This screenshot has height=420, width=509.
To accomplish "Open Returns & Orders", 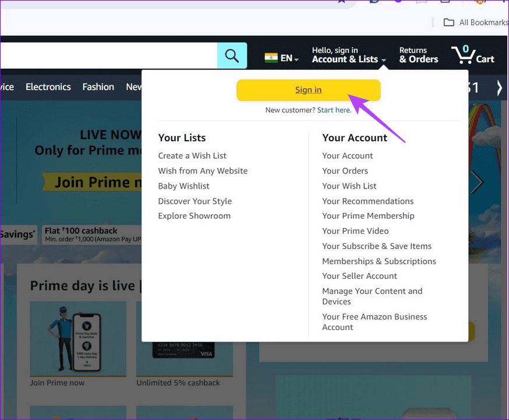I will tap(418, 55).
